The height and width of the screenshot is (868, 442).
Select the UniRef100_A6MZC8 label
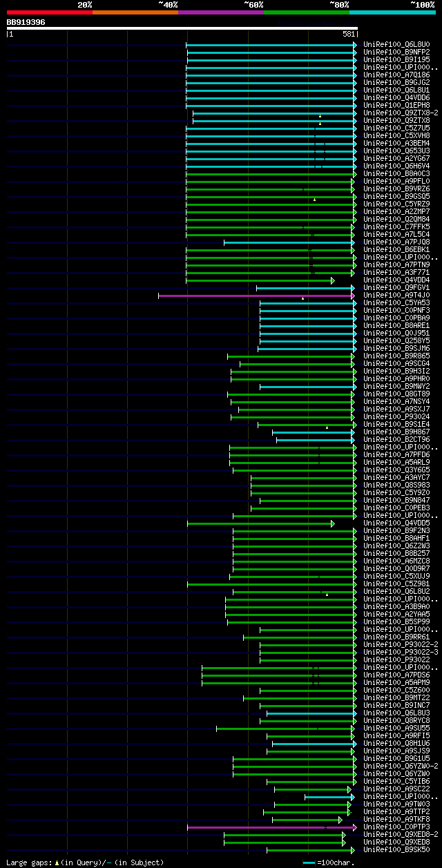396,561
